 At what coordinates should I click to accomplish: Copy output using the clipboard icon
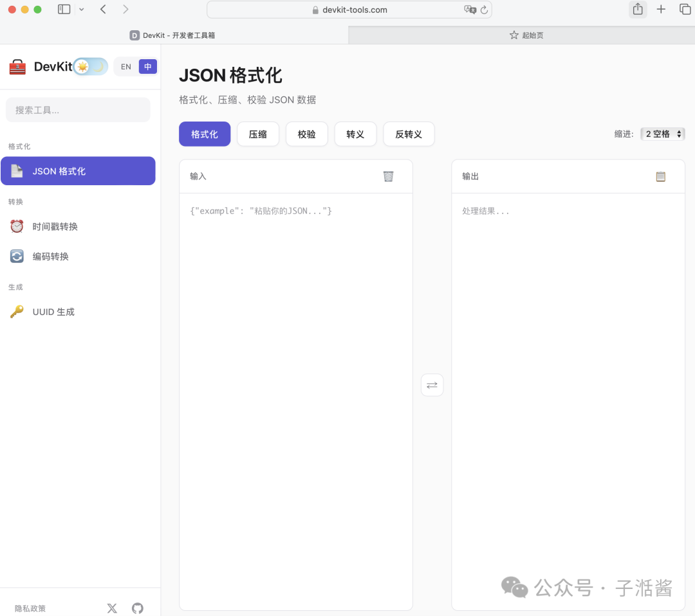[660, 176]
